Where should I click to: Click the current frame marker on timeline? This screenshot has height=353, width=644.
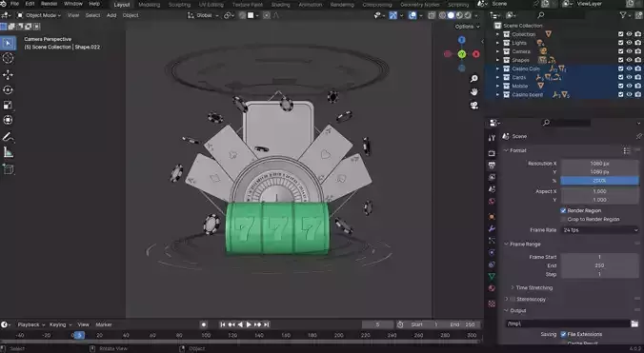point(78,335)
